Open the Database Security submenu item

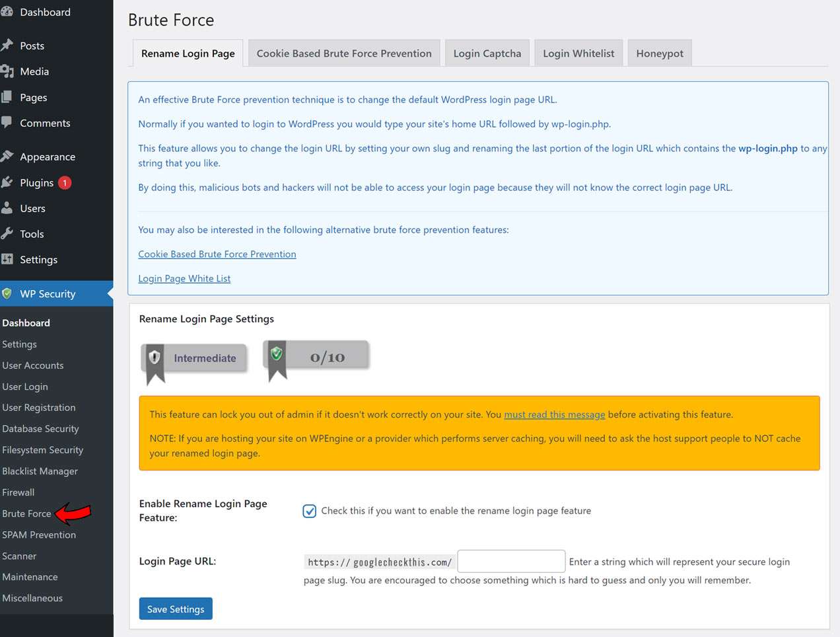(41, 429)
